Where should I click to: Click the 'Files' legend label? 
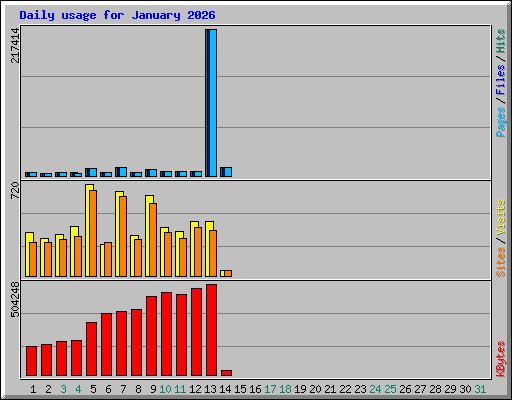click(x=500, y=79)
